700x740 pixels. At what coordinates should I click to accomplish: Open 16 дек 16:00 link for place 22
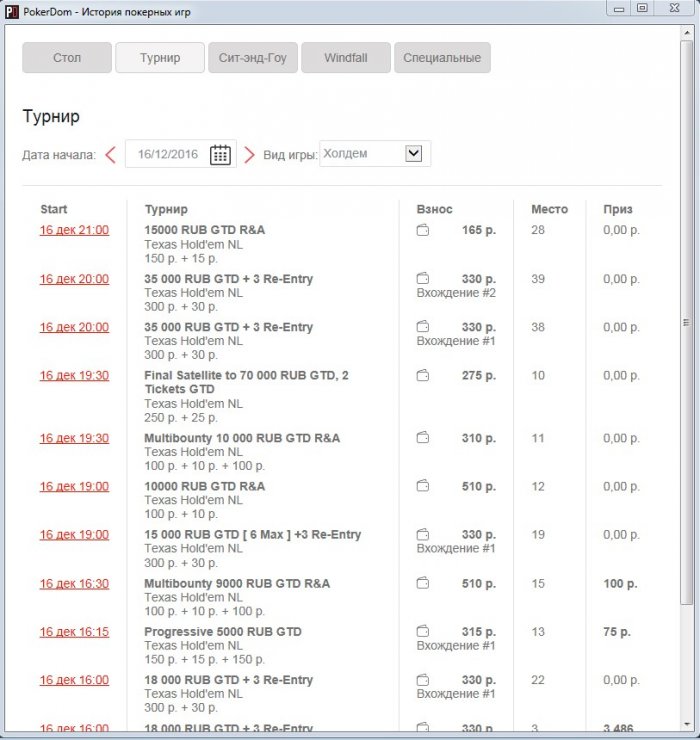[75, 680]
